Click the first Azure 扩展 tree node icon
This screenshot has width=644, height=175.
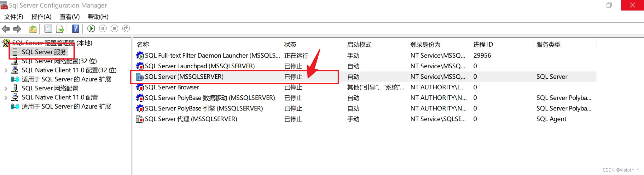click(x=15, y=79)
